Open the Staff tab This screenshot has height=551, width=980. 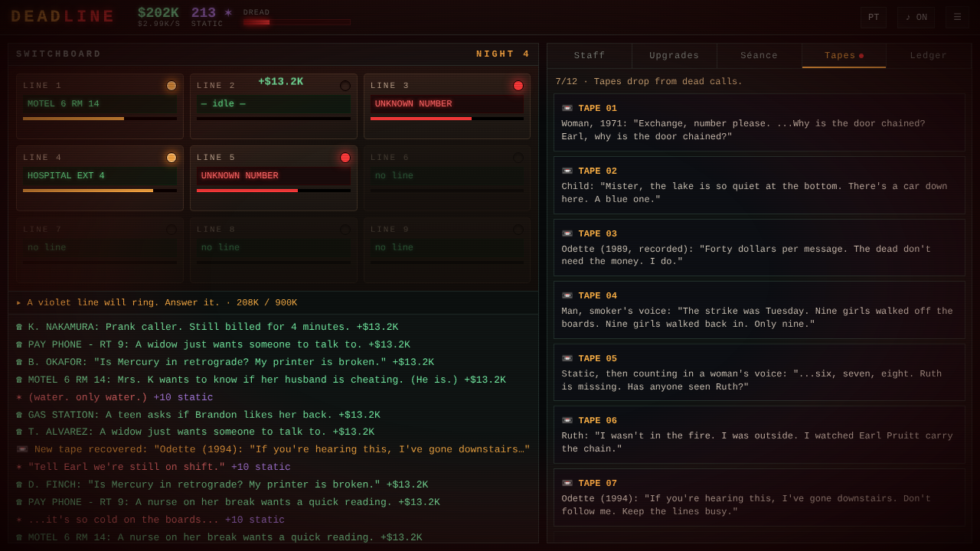coord(590,56)
